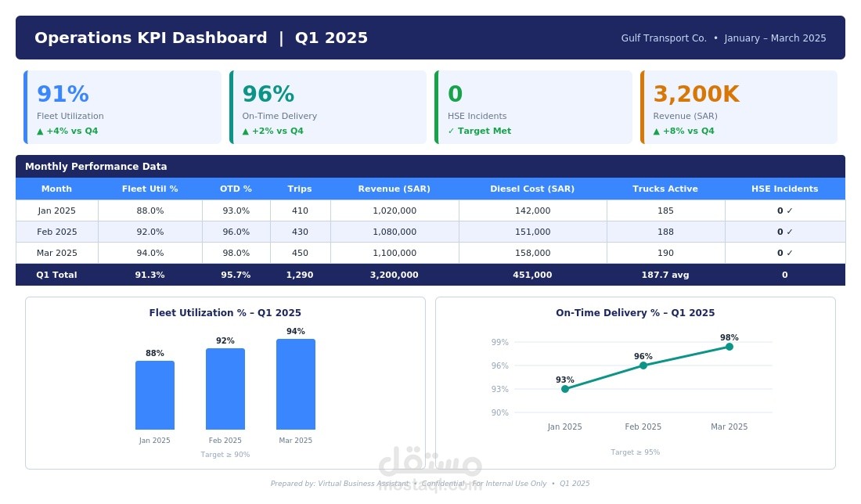Viewport: 861px width, 504px height.
Task: Click the Diesel Cost (SAR) column header
Action: [x=532, y=189]
